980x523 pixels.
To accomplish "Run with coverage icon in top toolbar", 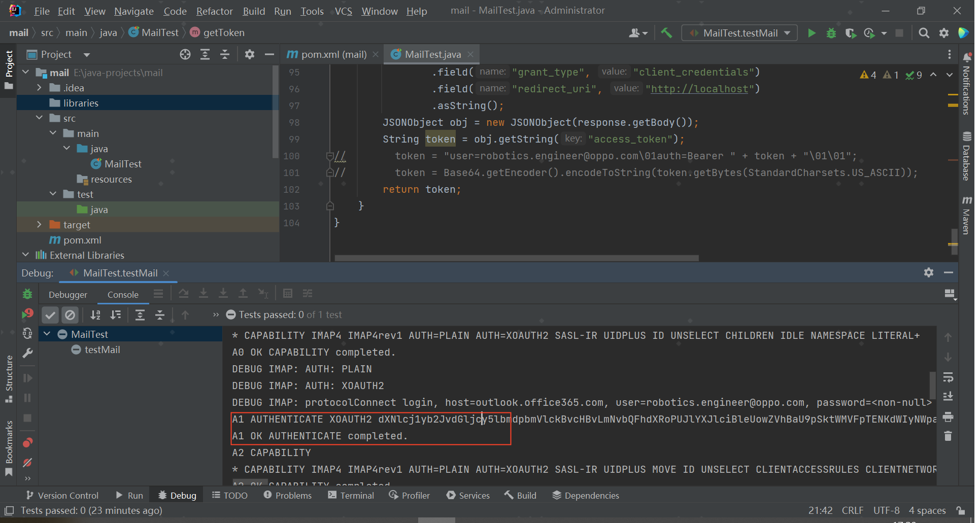I will pos(851,33).
